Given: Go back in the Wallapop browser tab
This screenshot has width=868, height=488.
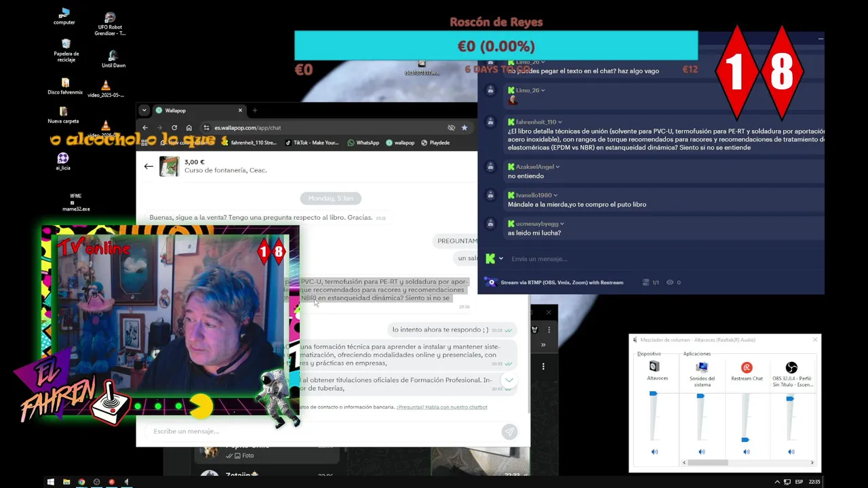Looking at the screenshot, I should 145,127.
